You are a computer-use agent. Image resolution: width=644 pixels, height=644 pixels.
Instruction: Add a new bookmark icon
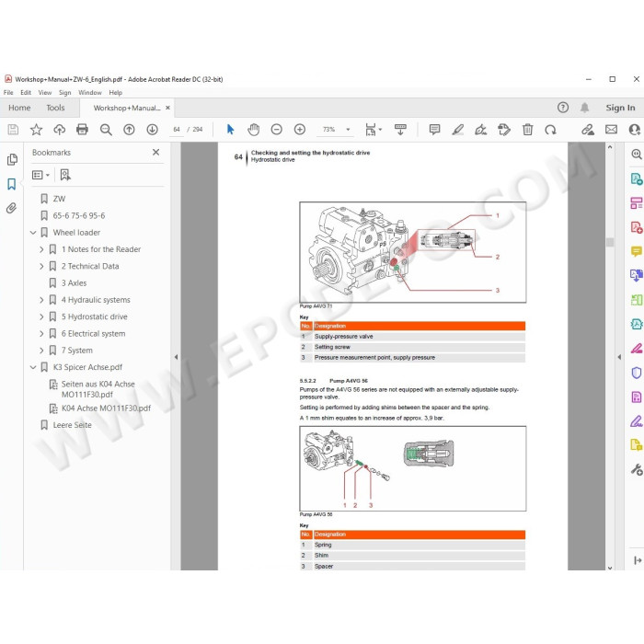pos(65,175)
